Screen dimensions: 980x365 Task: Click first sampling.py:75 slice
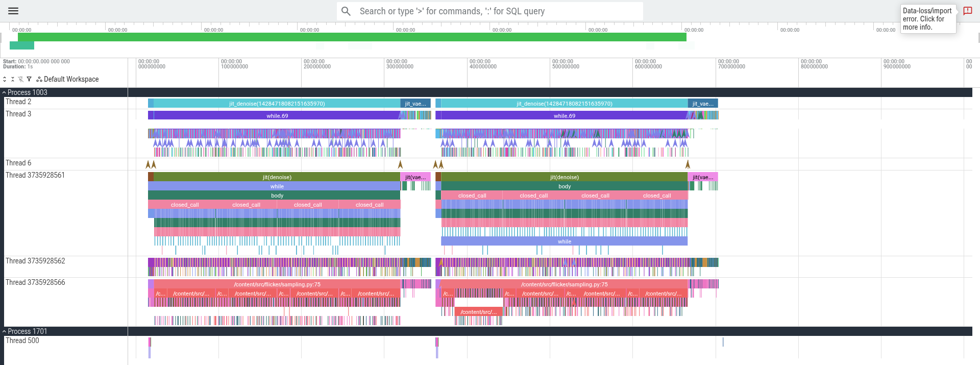coord(277,284)
